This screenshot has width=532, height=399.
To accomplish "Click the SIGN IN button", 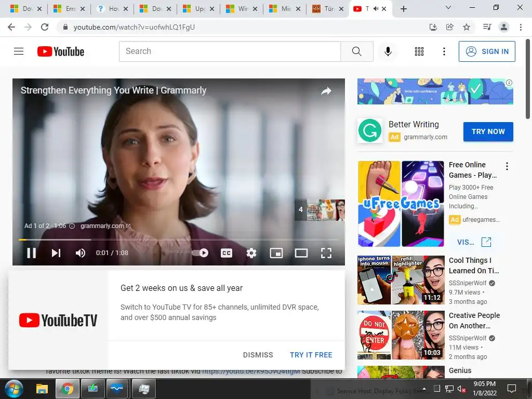I will point(487,51).
